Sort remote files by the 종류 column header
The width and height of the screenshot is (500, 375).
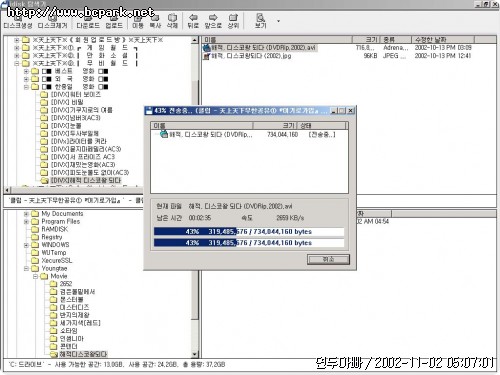(396, 40)
